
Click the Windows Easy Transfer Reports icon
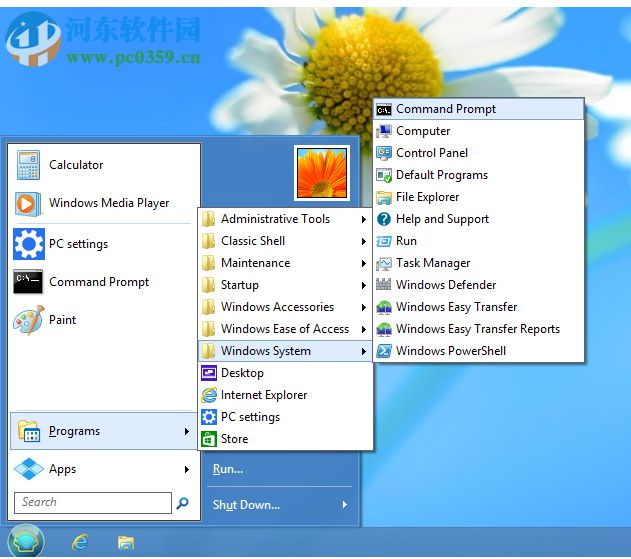(384, 329)
